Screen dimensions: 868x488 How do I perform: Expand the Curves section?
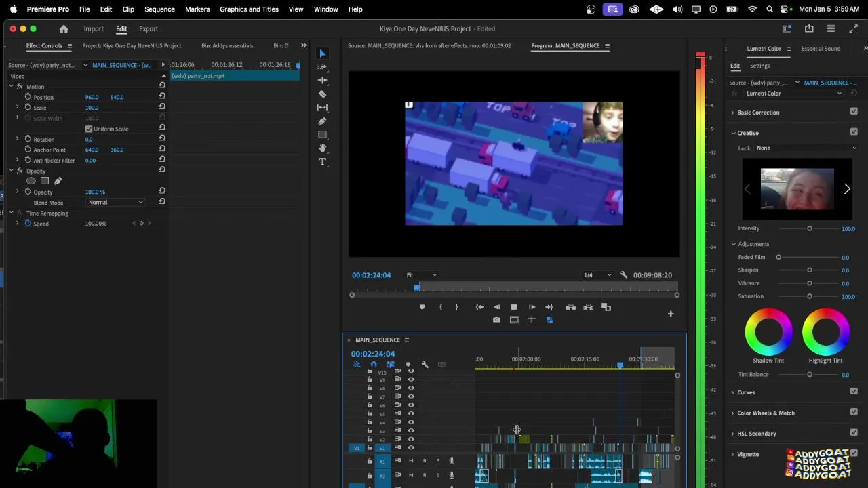(x=732, y=392)
